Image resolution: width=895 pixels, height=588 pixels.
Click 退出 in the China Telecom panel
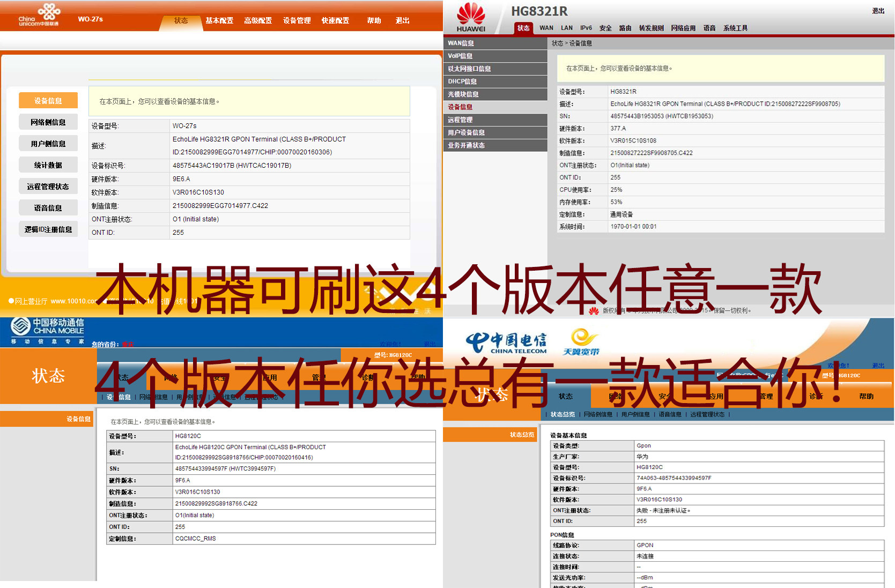[x=878, y=366]
